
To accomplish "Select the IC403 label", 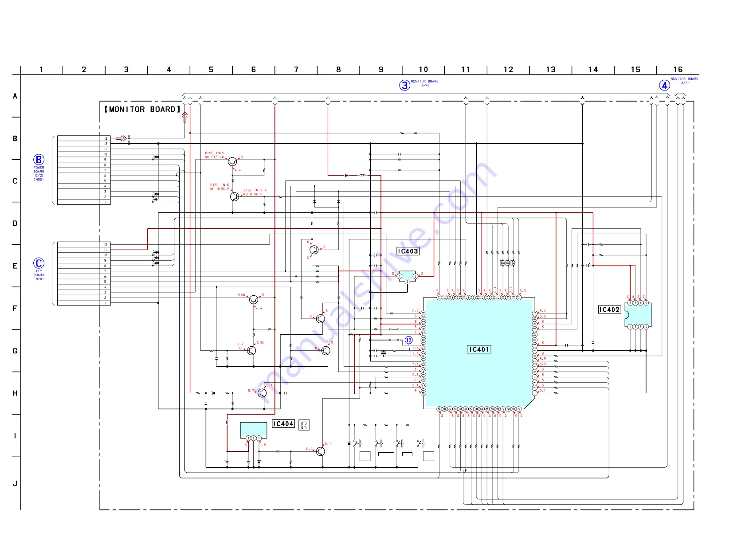I will (x=408, y=251).
